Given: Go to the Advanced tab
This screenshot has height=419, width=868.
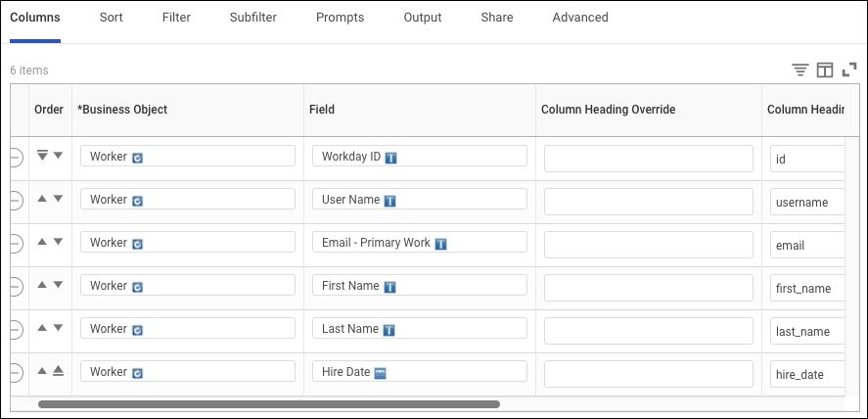Looking at the screenshot, I should 579,18.
